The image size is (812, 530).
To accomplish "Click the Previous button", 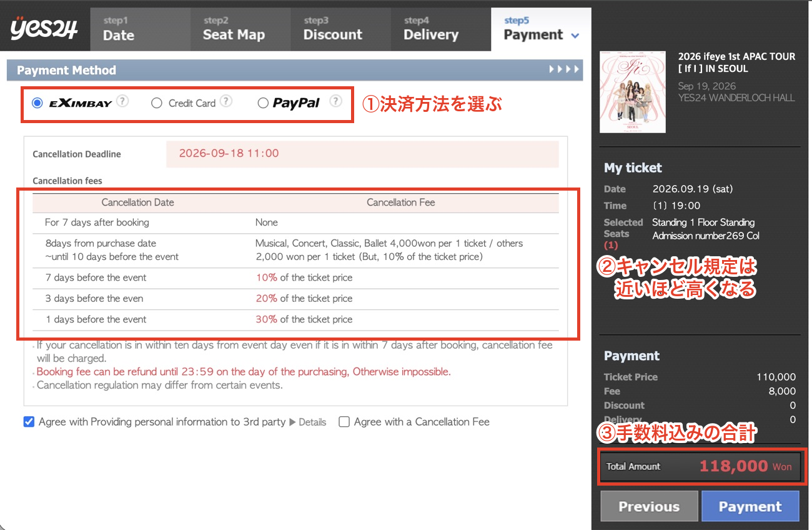I will click(649, 506).
